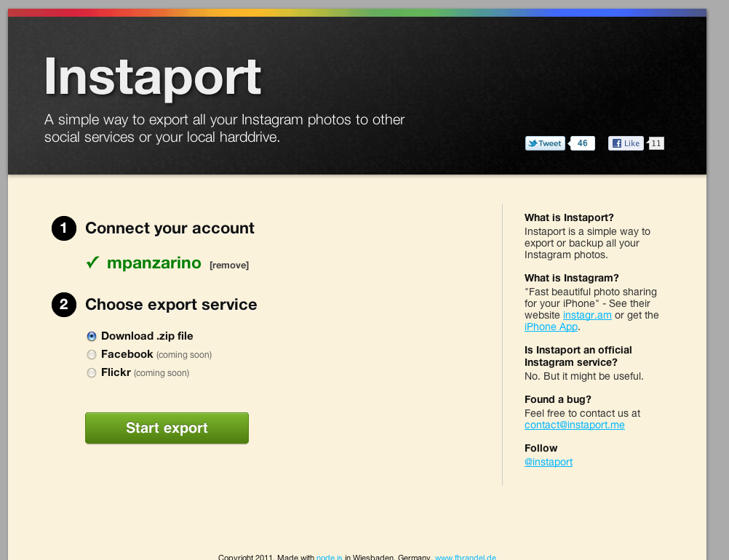Click the What is Instagram? heading

point(571,278)
